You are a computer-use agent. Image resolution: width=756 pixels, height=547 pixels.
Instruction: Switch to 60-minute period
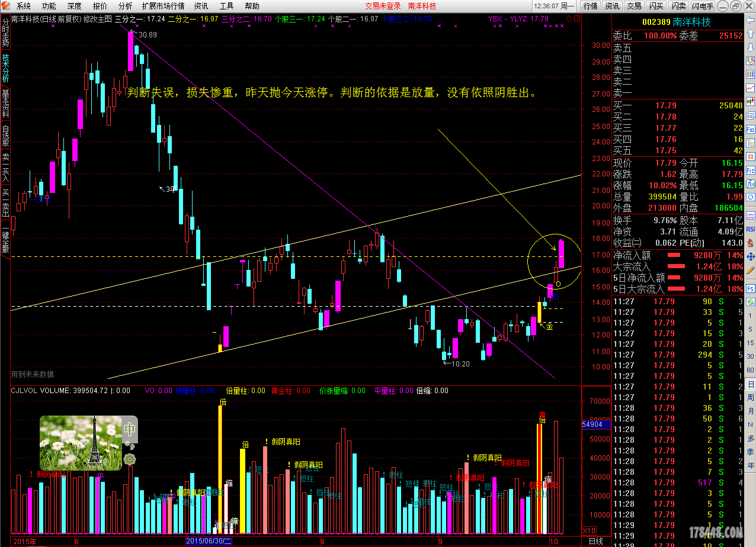tap(750, 370)
